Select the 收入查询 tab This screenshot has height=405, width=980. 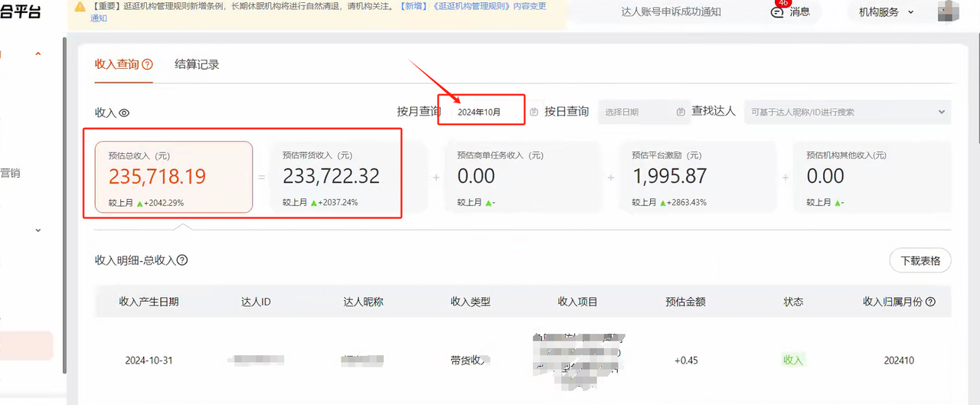(116, 64)
